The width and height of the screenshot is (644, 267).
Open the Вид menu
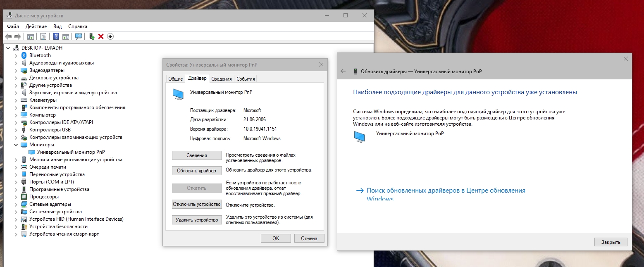(x=57, y=26)
